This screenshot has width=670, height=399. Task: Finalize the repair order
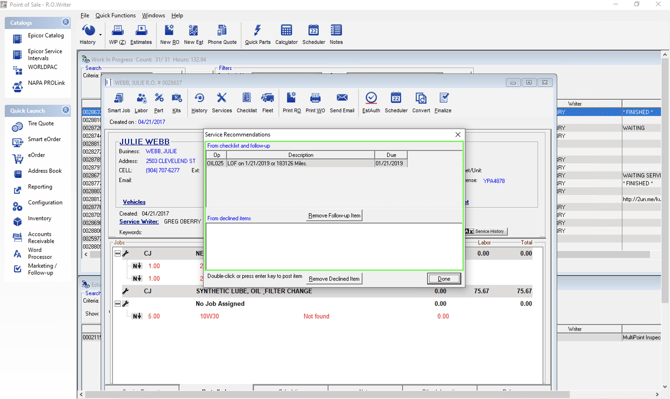pyautogui.click(x=443, y=103)
